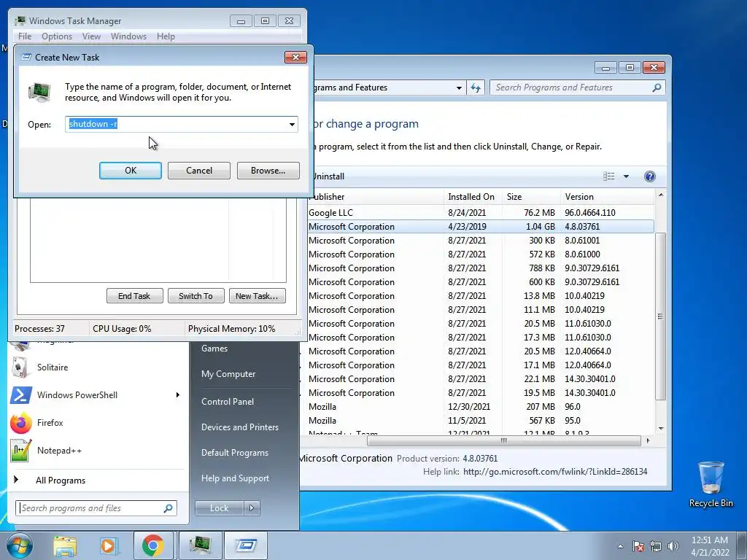This screenshot has width=747, height=560.
Task: Open address bar dropdown in Programs and Features
Action: (459, 87)
